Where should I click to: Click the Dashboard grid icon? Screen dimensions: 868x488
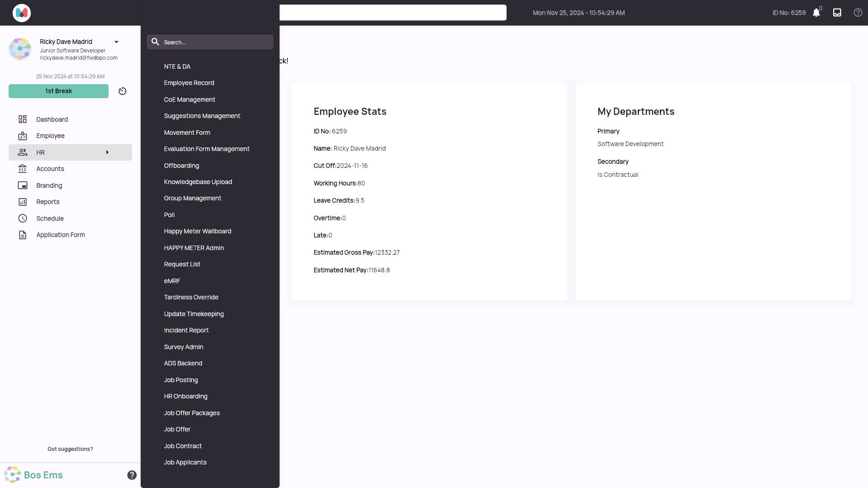coord(23,119)
